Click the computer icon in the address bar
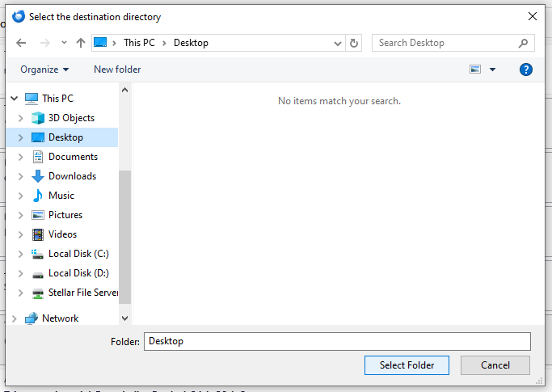The image size is (552, 392). pos(100,43)
